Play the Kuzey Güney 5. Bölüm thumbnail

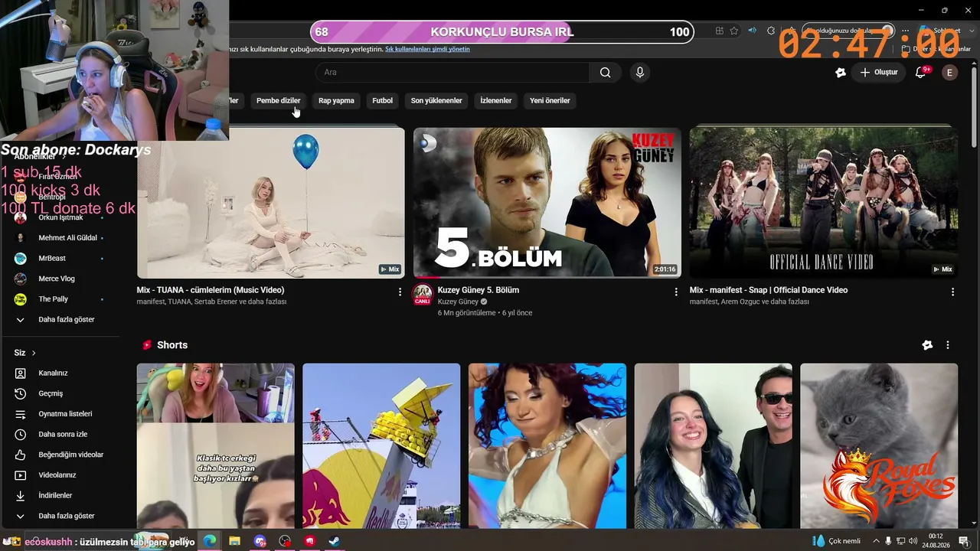(547, 202)
